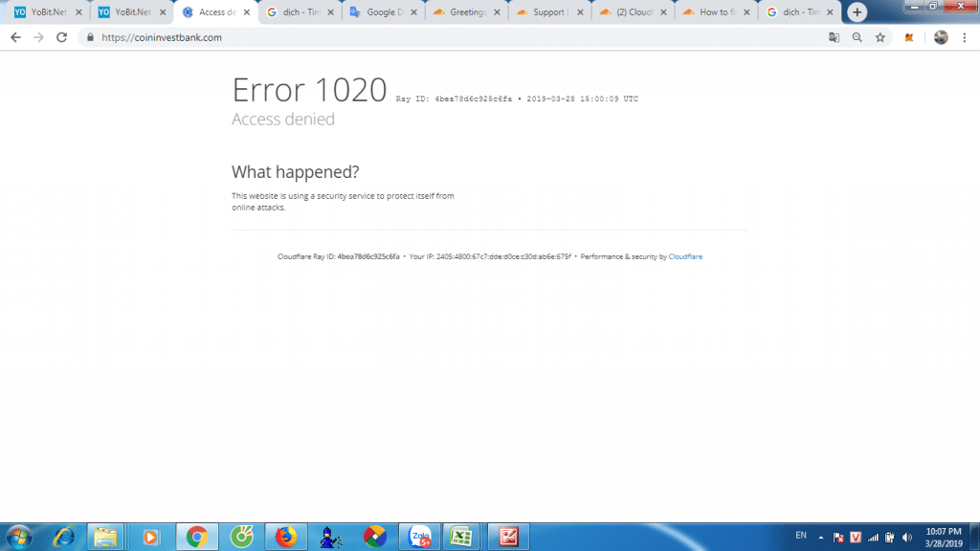
Task: Open Windows Explorer from the taskbar
Action: (105, 537)
